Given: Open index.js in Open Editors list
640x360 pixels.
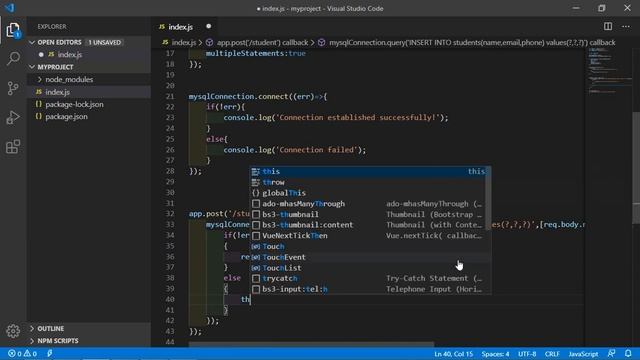Looking at the screenshot, I should (x=89, y=55).
